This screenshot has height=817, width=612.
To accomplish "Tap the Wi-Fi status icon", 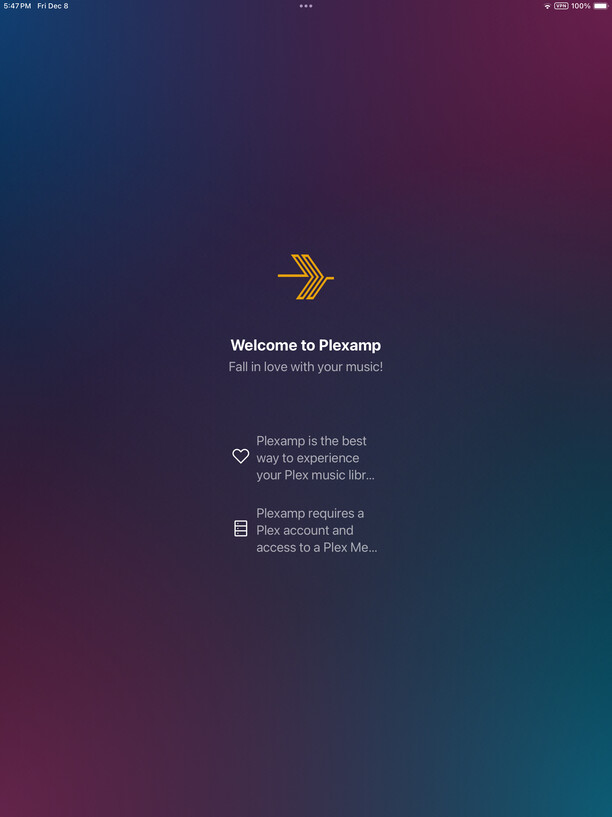I will pyautogui.click(x=547, y=6).
